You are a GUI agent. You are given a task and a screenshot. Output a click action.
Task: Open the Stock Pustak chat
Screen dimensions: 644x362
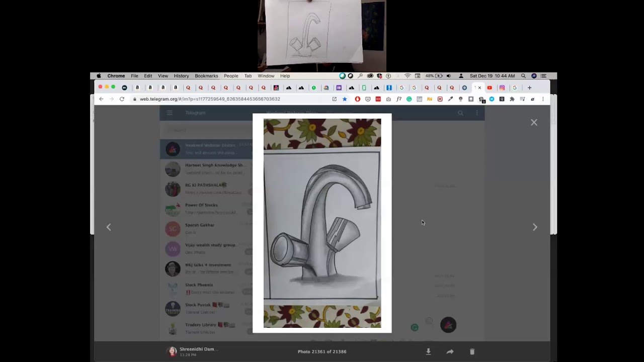(x=206, y=309)
